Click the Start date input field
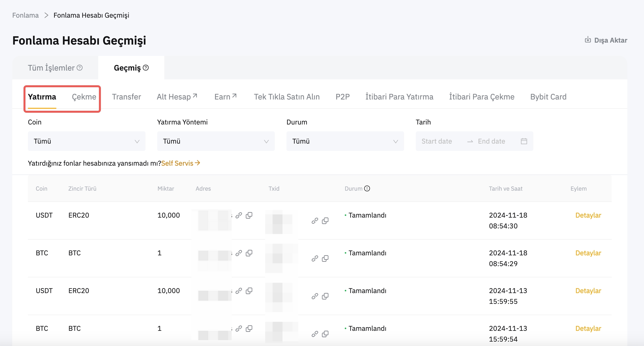This screenshot has height=346, width=644. click(437, 141)
